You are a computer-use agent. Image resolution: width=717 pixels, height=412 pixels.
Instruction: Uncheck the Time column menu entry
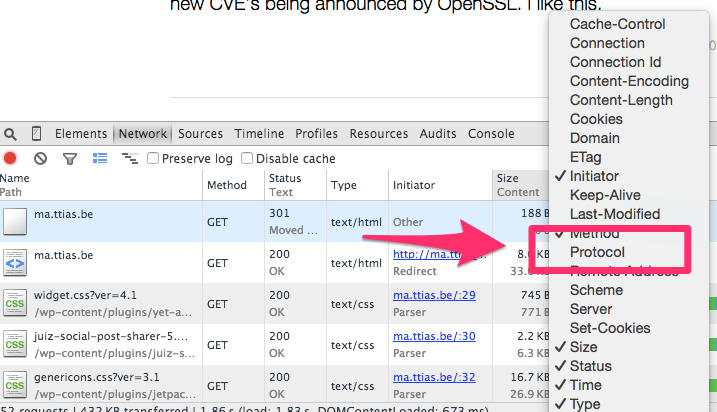[x=585, y=385]
